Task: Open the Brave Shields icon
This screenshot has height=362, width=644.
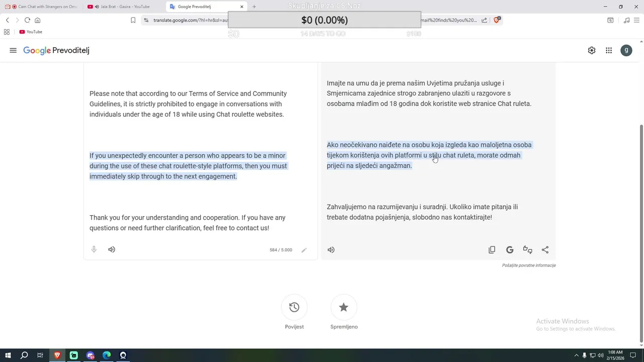Action: tap(497, 20)
